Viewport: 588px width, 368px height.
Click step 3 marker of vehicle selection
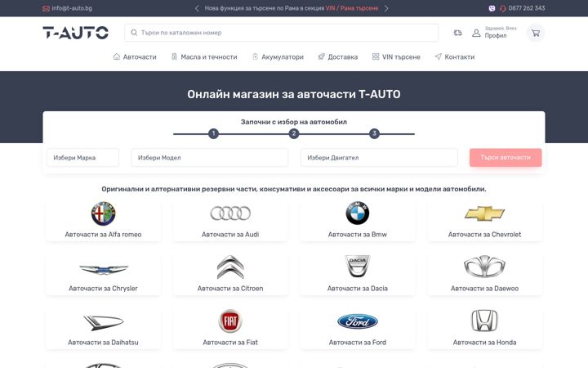[374, 133]
